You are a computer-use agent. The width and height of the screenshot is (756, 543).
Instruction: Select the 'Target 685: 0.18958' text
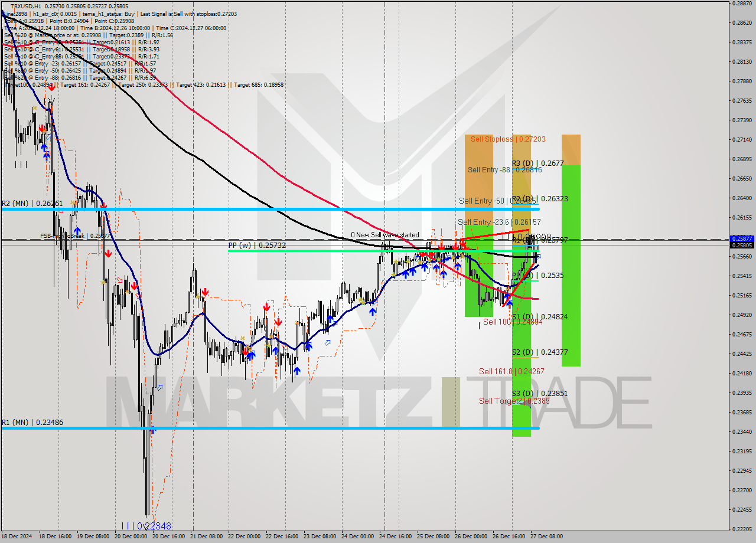[x=259, y=84]
